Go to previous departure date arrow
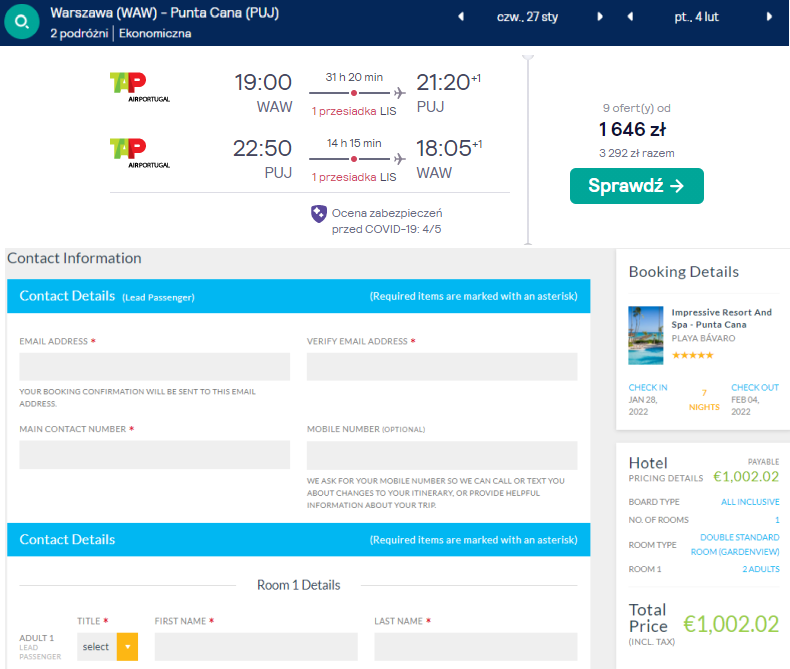 pyautogui.click(x=460, y=17)
